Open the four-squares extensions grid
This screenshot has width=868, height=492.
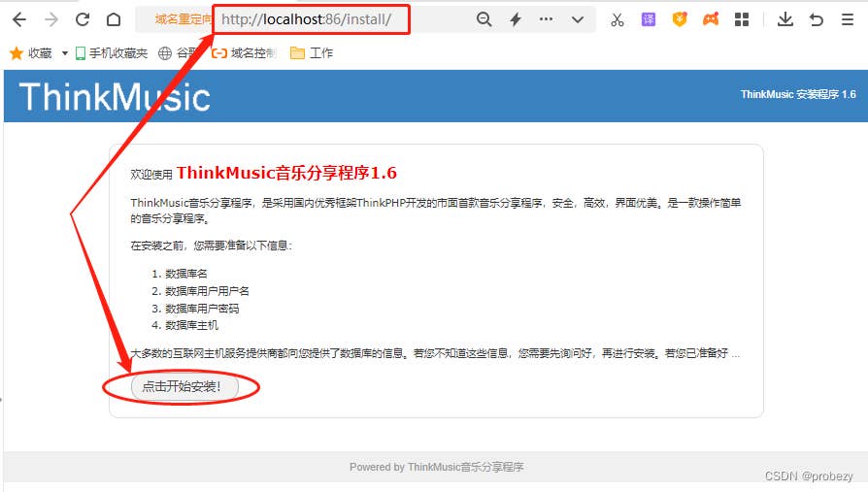(742, 20)
